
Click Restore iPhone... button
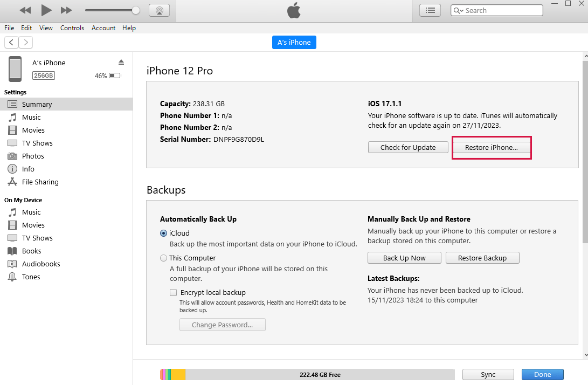pos(491,147)
